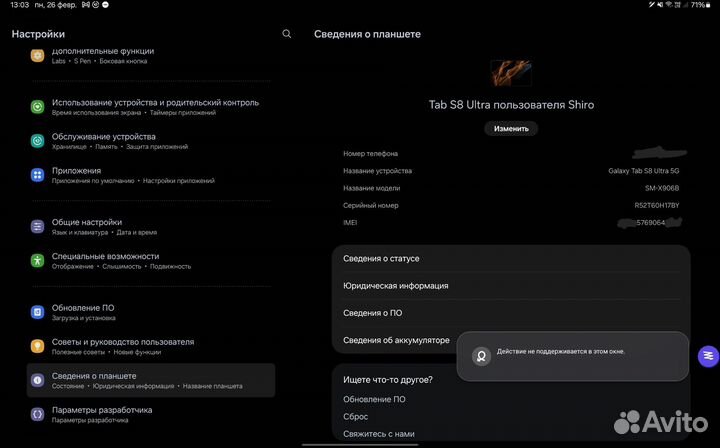This screenshot has width=720, height=448.
Task: Tap the Software update blue icon
Action: click(37, 312)
